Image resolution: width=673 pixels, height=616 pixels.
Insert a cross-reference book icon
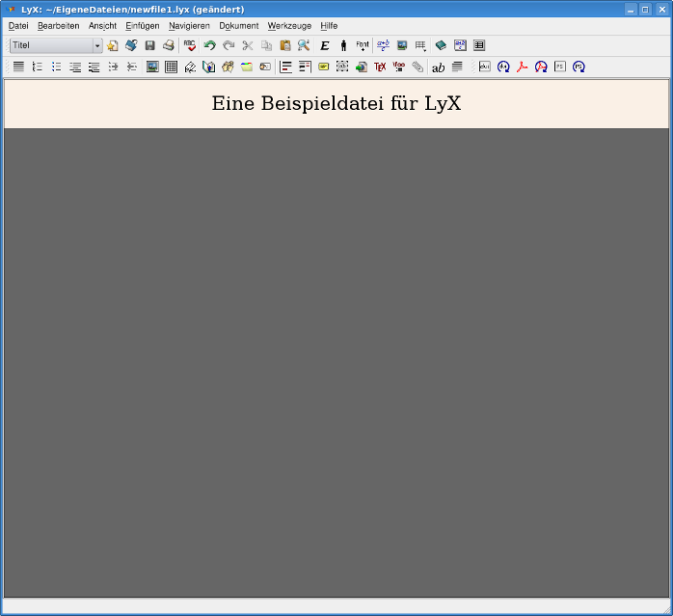208,67
